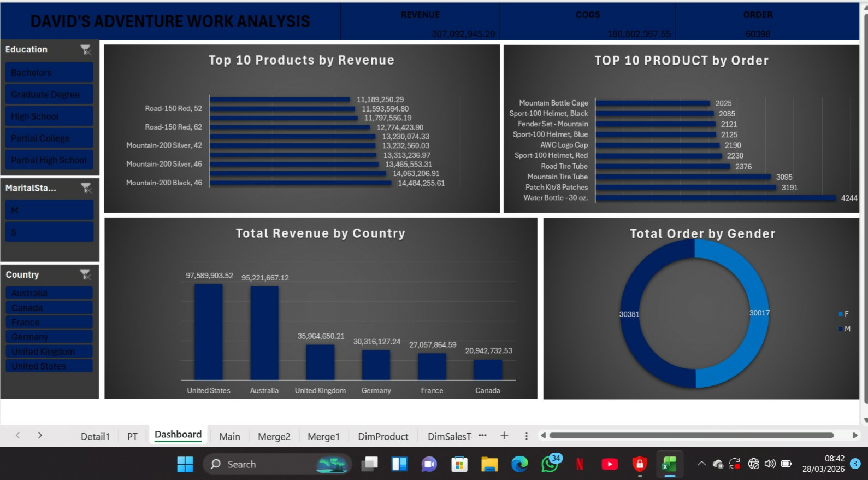Launch the Teams chat app from taskbar
The width and height of the screenshot is (868, 480).
tap(429, 464)
